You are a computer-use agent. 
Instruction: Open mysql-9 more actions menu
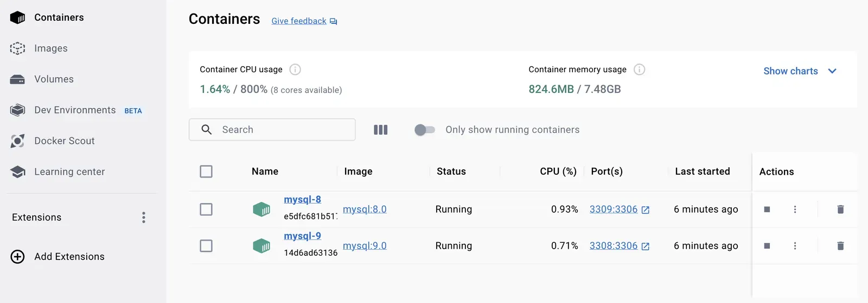click(x=795, y=246)
